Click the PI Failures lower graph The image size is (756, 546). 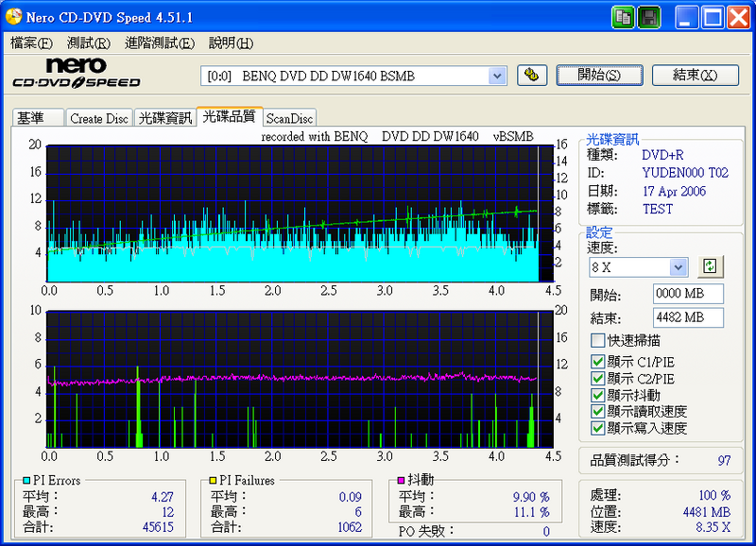[x=300, y=379]
